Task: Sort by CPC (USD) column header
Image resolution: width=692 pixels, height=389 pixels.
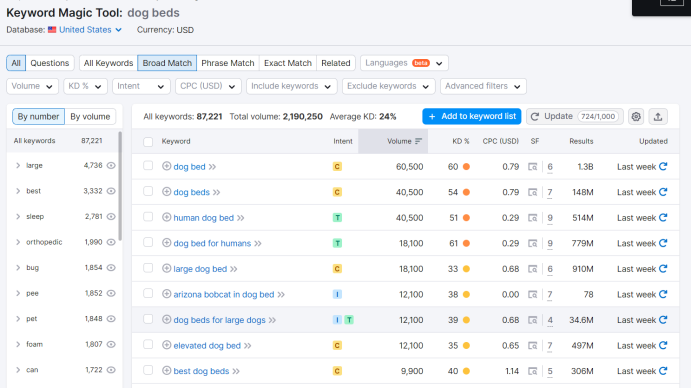Action: pyautogui.click(x=500, y=141)
